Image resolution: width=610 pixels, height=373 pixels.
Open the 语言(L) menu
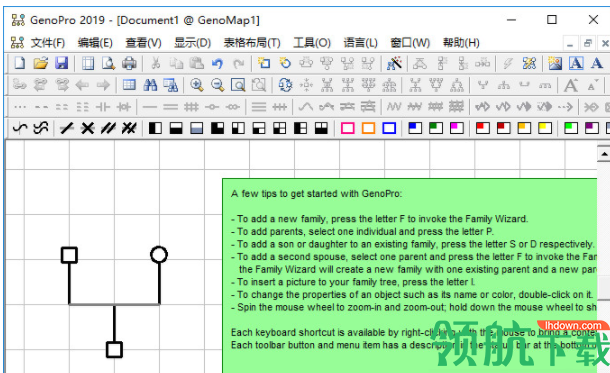(x=360, y=42)
